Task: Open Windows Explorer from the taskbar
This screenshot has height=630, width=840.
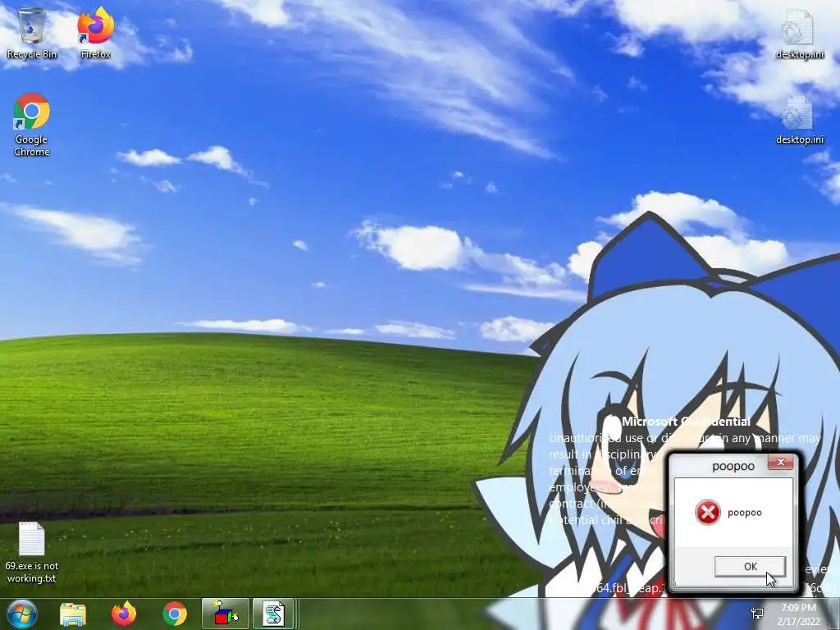Action: click(73, 614)
